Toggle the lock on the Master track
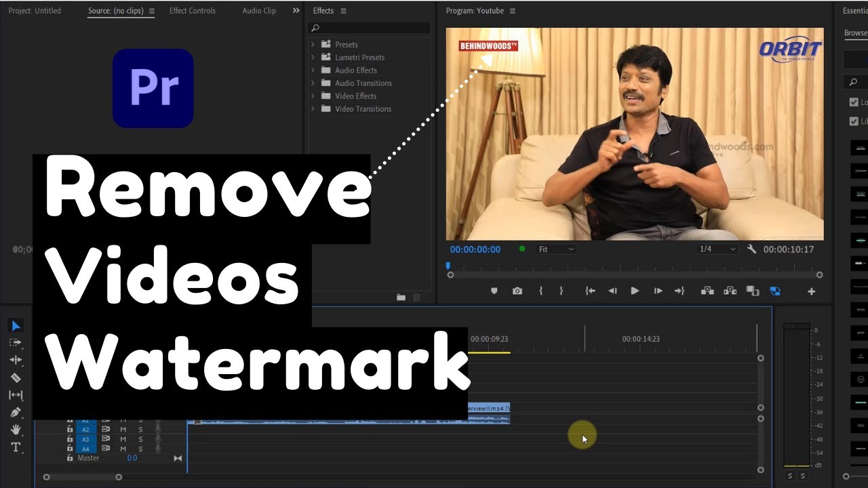 tap(70, 458)
